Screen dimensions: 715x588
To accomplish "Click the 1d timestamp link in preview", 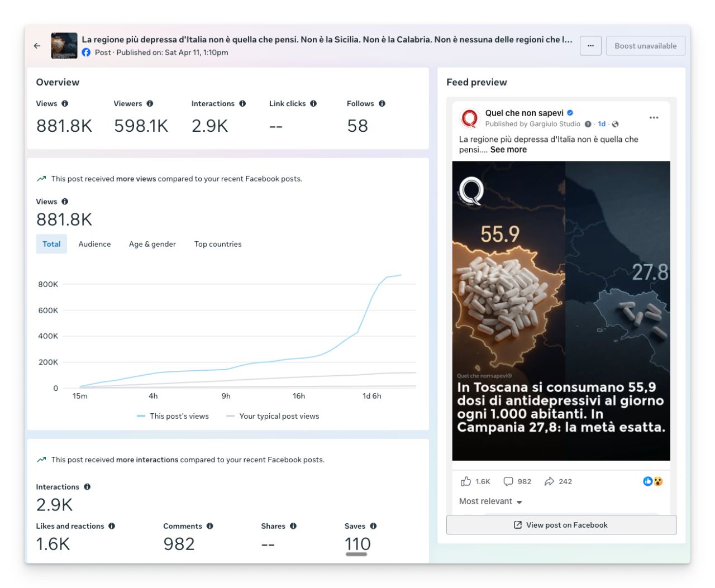I will click(x=602, y=124).
